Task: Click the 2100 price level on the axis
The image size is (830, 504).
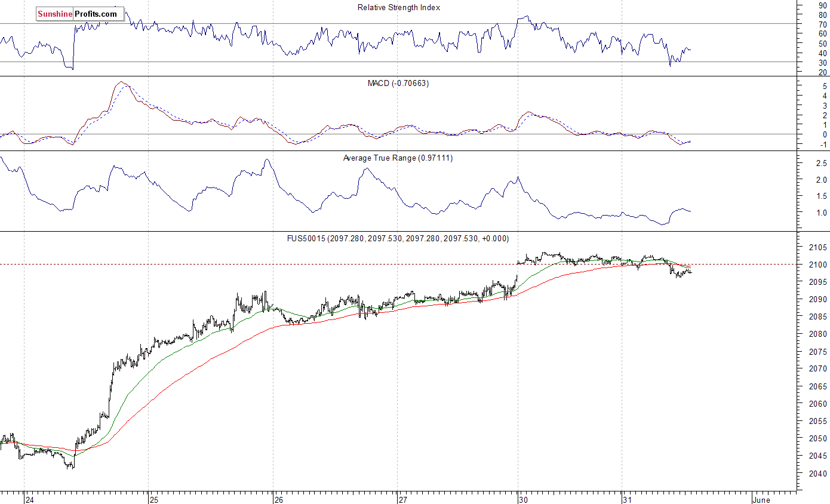Action: pyautogui.click(x=819, y=265)
